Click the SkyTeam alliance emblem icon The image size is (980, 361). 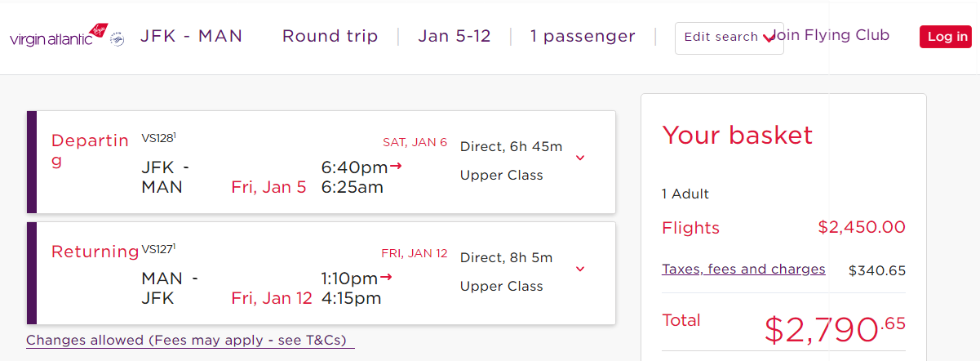118,38
